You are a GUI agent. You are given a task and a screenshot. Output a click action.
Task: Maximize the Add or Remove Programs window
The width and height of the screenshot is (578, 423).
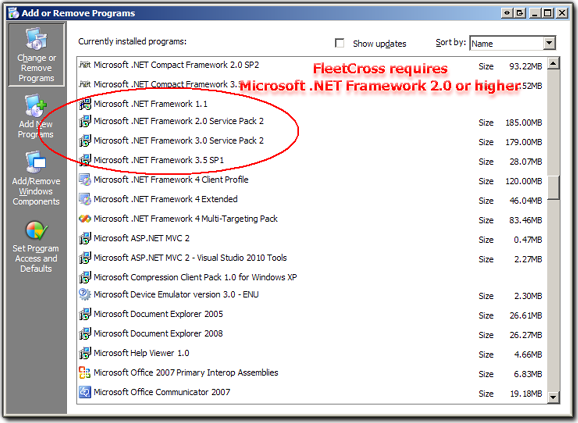pos(548,13)
